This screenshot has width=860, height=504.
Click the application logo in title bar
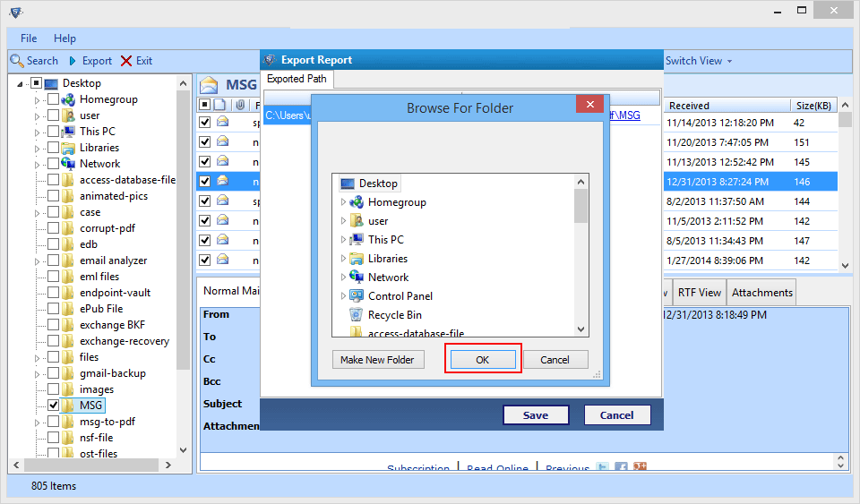pos(16,12)
